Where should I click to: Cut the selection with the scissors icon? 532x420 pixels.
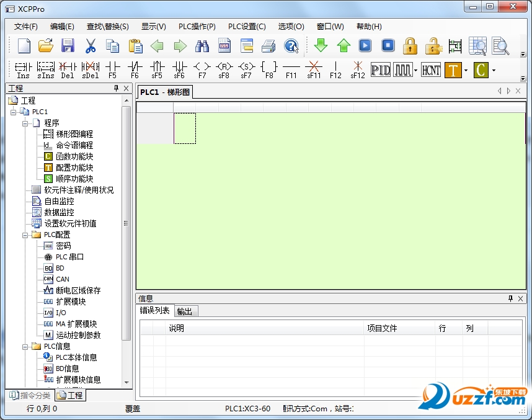[91, 46]
